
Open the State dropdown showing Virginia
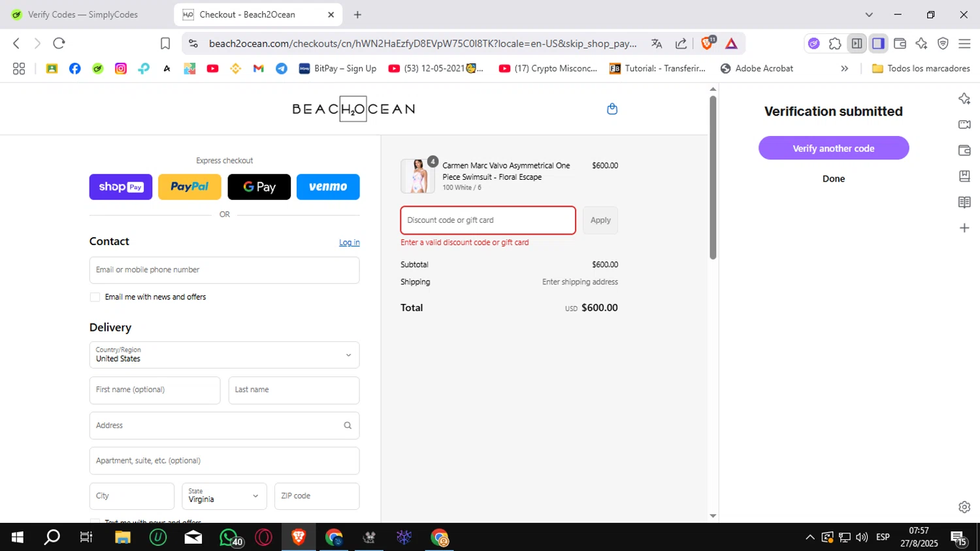[224, 496]
